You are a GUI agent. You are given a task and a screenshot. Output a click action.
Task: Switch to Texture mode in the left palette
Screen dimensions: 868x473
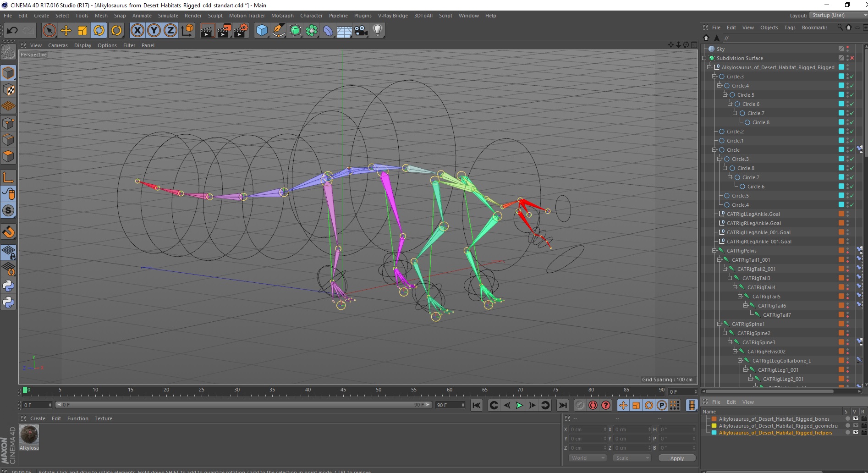click(8, 90)
